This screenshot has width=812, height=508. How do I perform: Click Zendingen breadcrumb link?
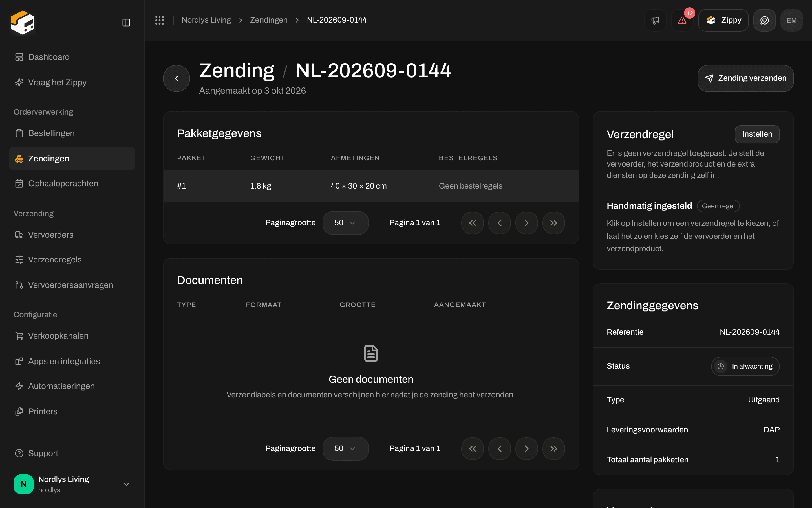tap(269, 20)
